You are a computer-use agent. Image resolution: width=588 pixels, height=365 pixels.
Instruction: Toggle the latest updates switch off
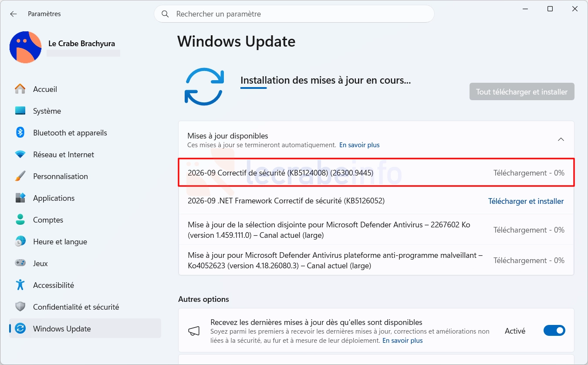pos(554,331)
